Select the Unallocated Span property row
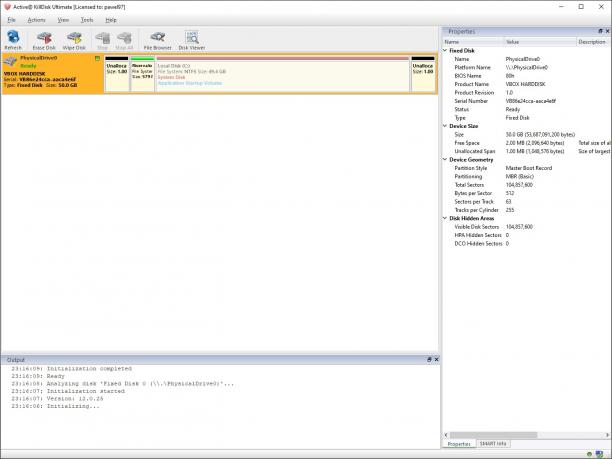 click(x=527, y=151)
